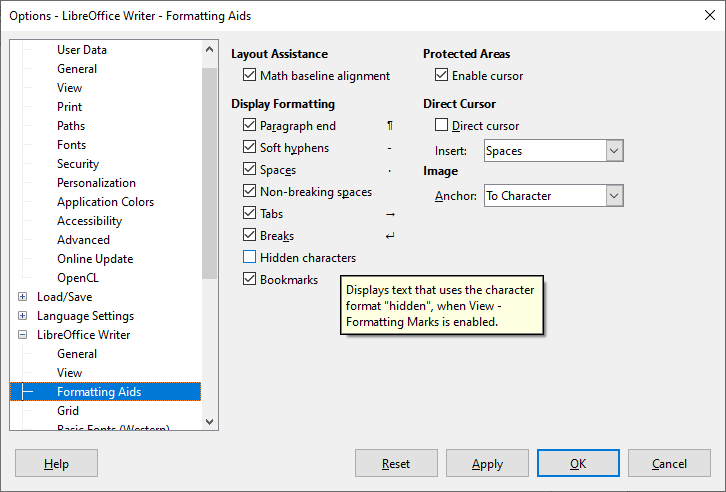
Task: Open View under LibreOffice Writer
Action: [x=69, y=373]
